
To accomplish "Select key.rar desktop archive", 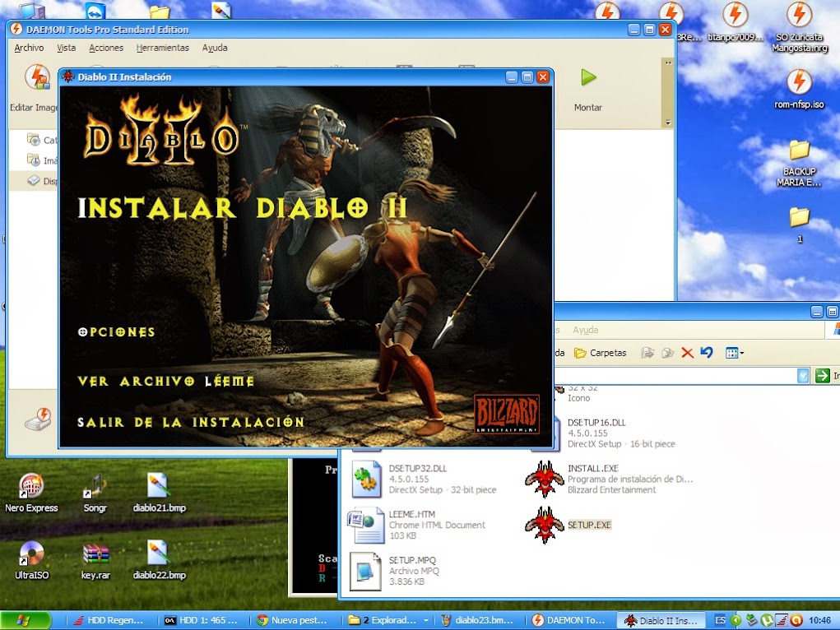I will tap(95, 560).
